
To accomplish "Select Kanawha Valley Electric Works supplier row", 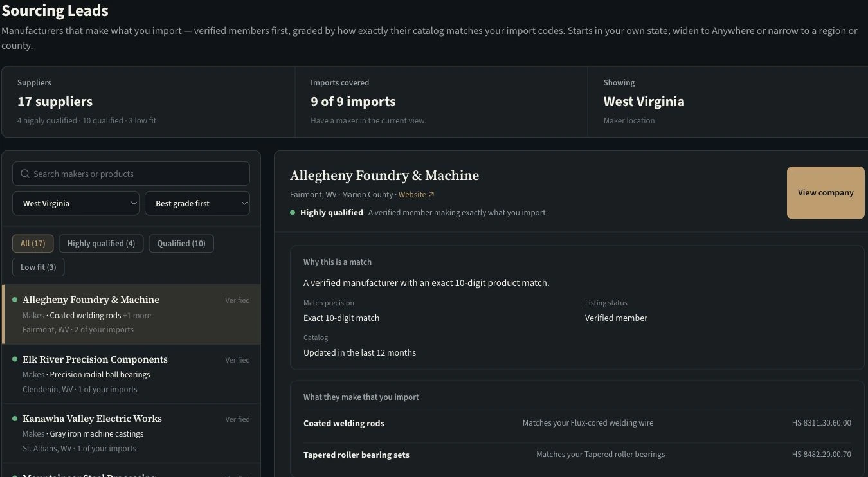I will 131,433.
